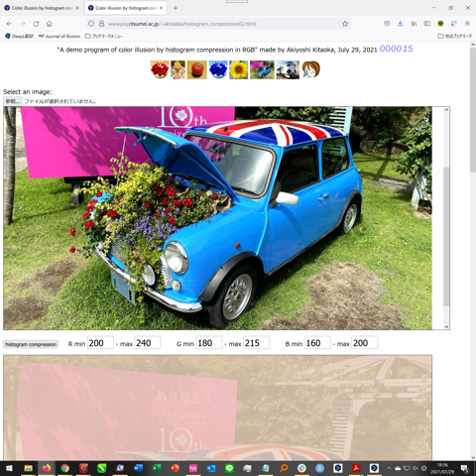Bookmark this page with the star icon
This screenshot has width=476, height=476.
click(x=345, y=24)
